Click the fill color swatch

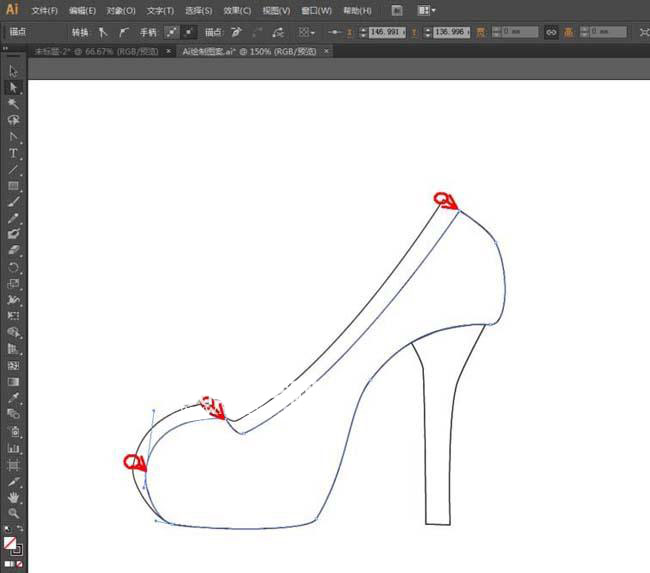coord(10,543)
